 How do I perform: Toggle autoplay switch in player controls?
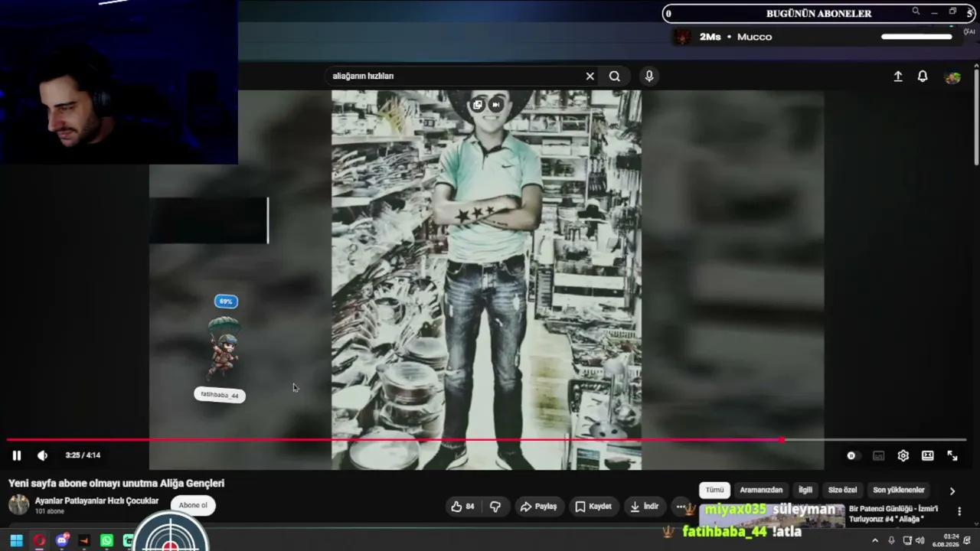pyautogui.click(x=851, y=455)
